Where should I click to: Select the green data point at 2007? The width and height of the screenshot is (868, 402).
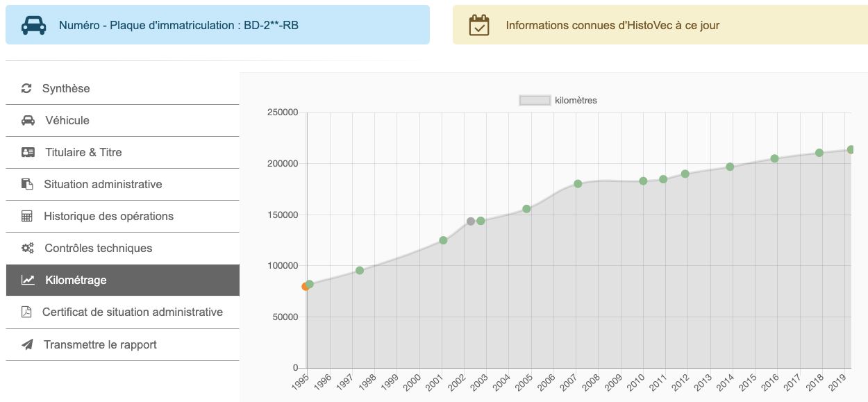pyautogui.click(x=578, y=184)
